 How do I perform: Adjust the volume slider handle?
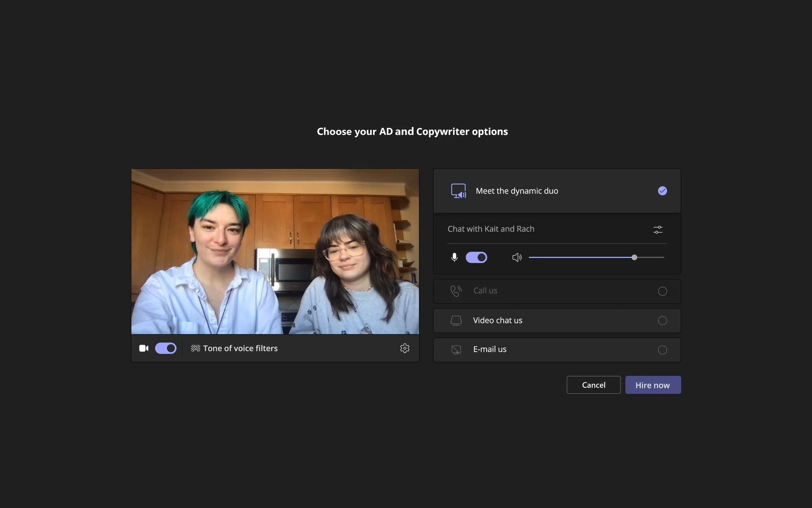(x=634, y=257)
